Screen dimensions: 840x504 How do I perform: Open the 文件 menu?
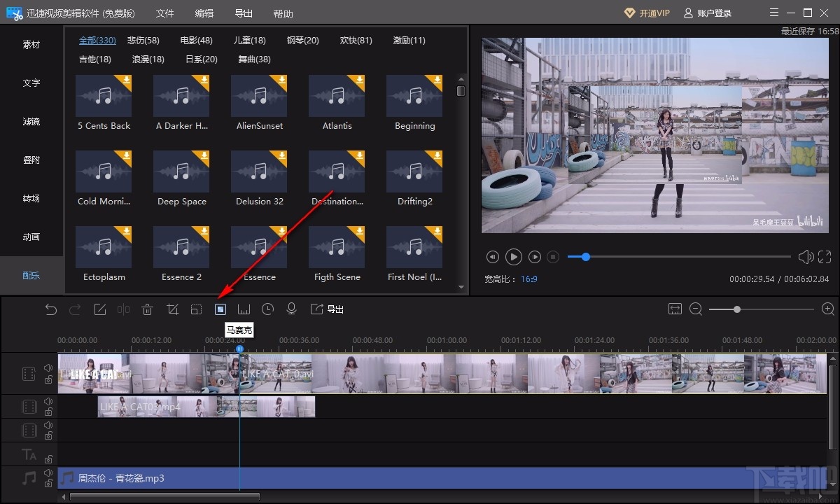(x=164, y=13)
